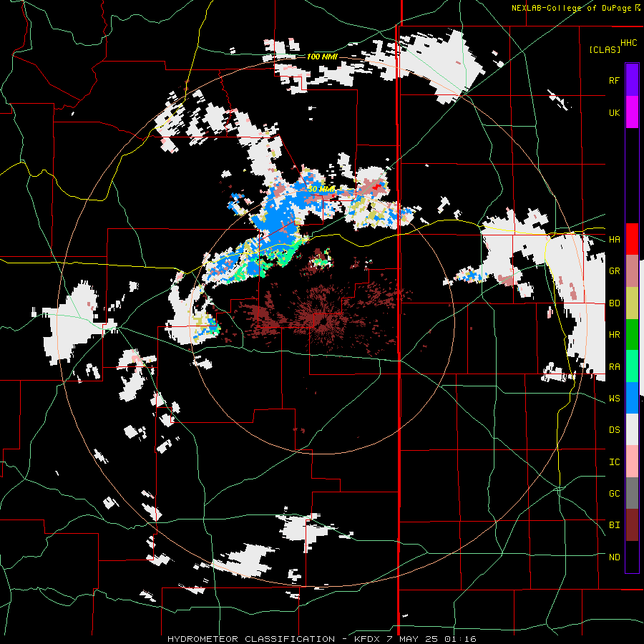
Task: Pick the RA light green legend swatch
Action: point(632,366)
